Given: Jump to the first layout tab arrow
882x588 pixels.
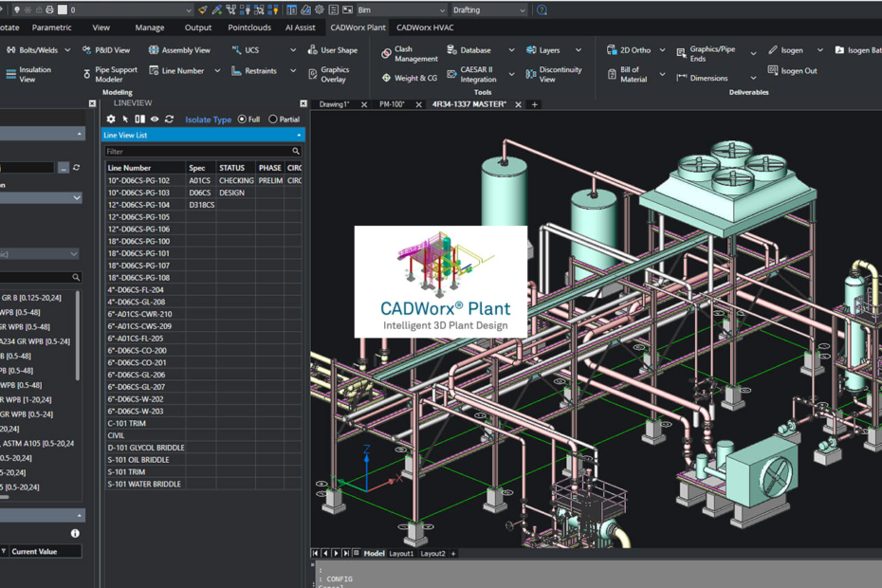Looking at the screenshot, I should tap(315, 554).
